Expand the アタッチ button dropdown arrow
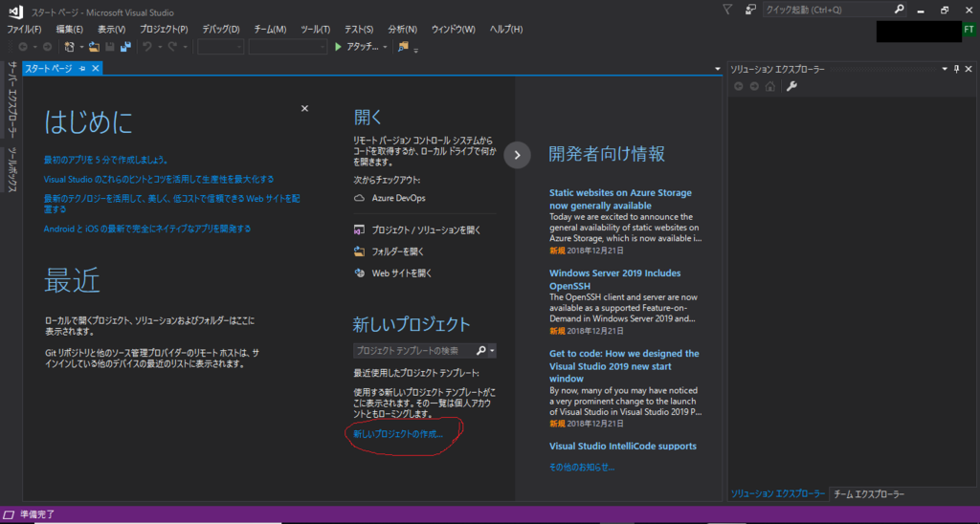Image resolution: width=980 pixels, height=524 pixels. tap(385, 48)
